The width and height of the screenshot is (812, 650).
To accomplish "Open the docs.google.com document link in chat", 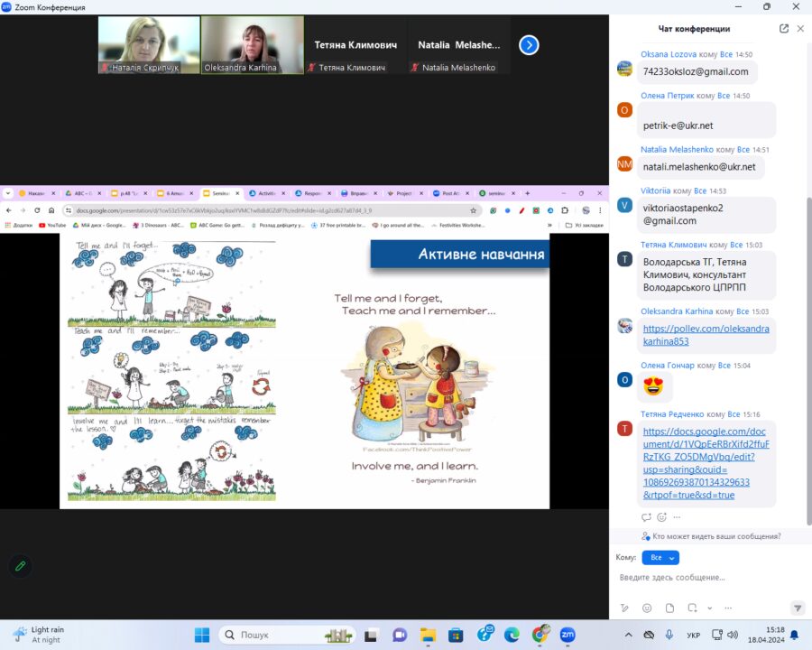I will tap(706, 463).
